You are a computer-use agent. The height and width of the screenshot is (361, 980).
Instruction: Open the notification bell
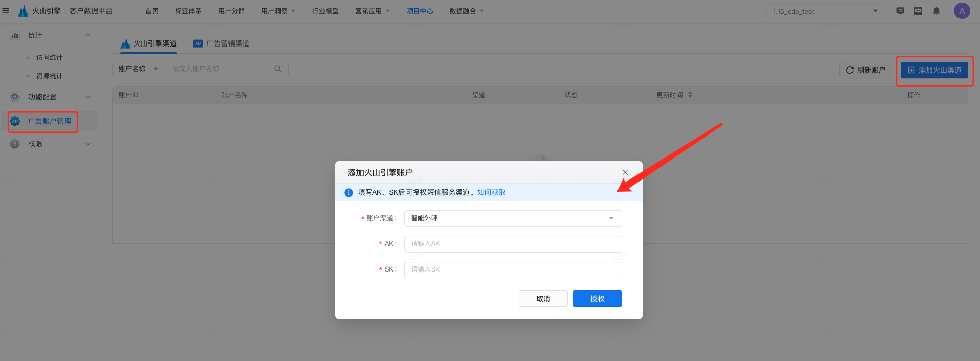pos(936,11)
